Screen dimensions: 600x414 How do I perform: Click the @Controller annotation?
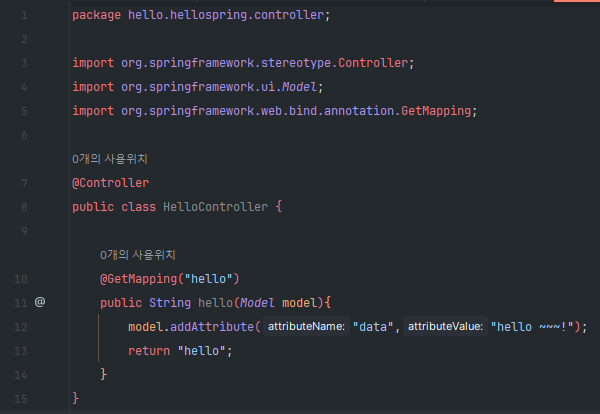pos(111,183)
